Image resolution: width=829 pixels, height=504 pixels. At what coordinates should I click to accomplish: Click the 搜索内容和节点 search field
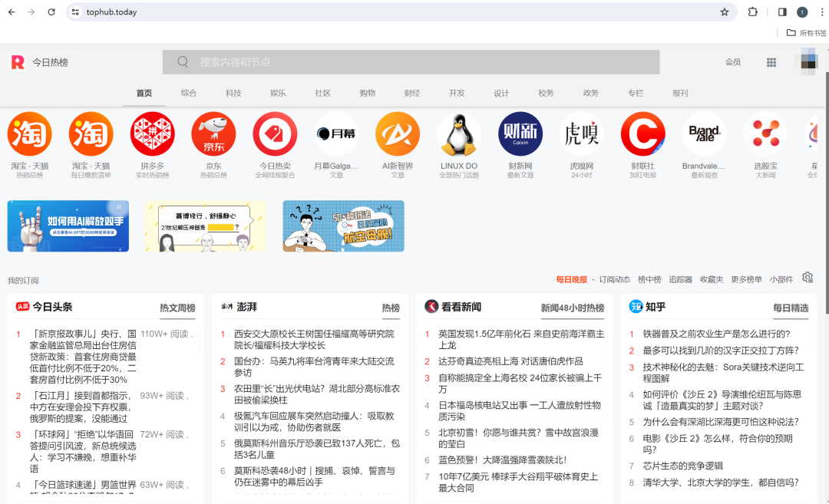[411, 62]
